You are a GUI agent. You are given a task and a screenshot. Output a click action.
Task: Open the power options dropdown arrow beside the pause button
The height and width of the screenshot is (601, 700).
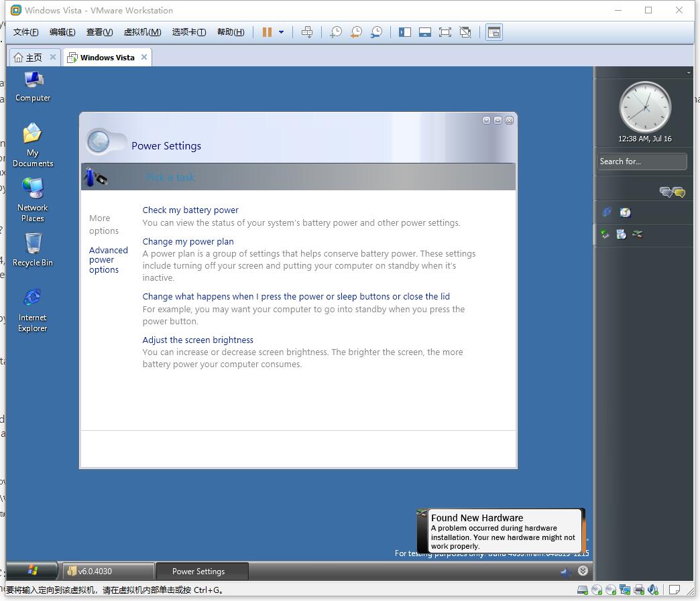coord(281,32)
